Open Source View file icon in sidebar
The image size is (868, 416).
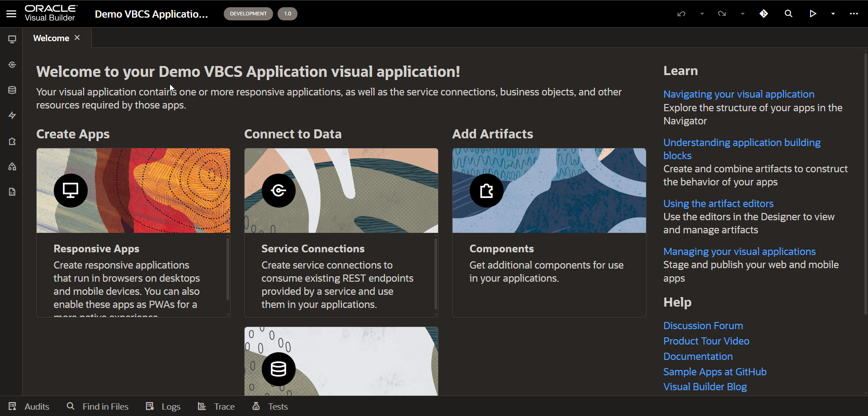pyautogui.click(x=12, y=192)
